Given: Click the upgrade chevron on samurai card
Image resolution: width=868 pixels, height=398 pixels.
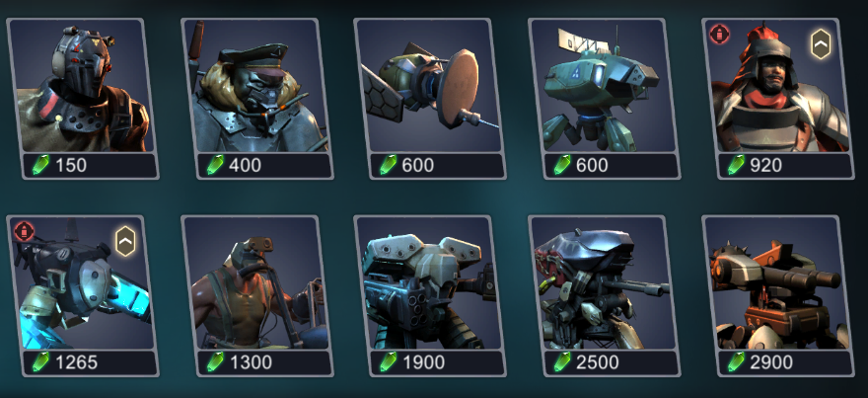Looking at the screenshot, I should click(821, 43).
